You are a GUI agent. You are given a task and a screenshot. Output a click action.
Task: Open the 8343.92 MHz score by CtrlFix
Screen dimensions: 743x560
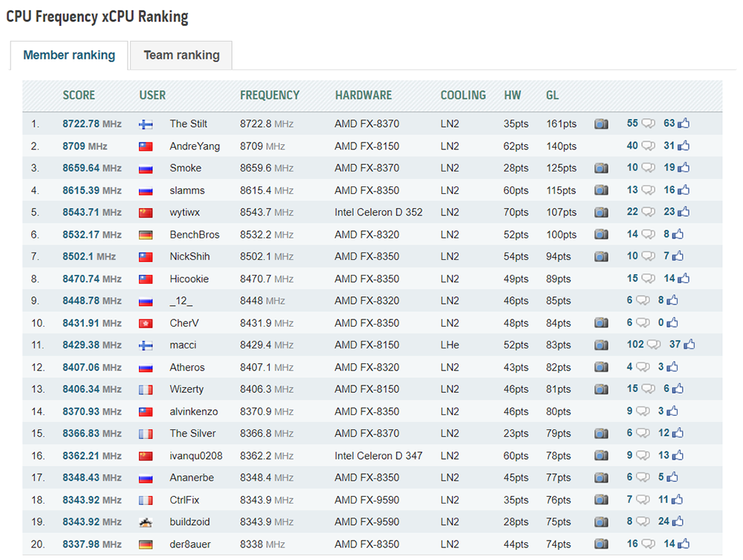point(92,500)
